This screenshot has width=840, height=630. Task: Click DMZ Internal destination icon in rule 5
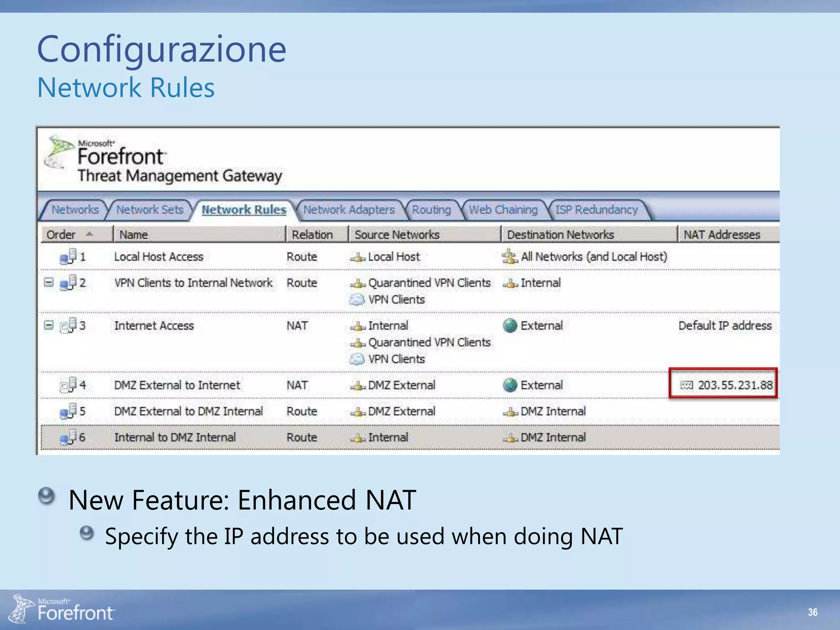point(511,412)
